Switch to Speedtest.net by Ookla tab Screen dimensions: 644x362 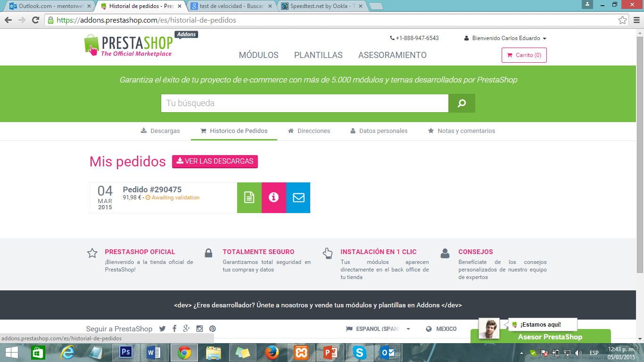point(322,6)
